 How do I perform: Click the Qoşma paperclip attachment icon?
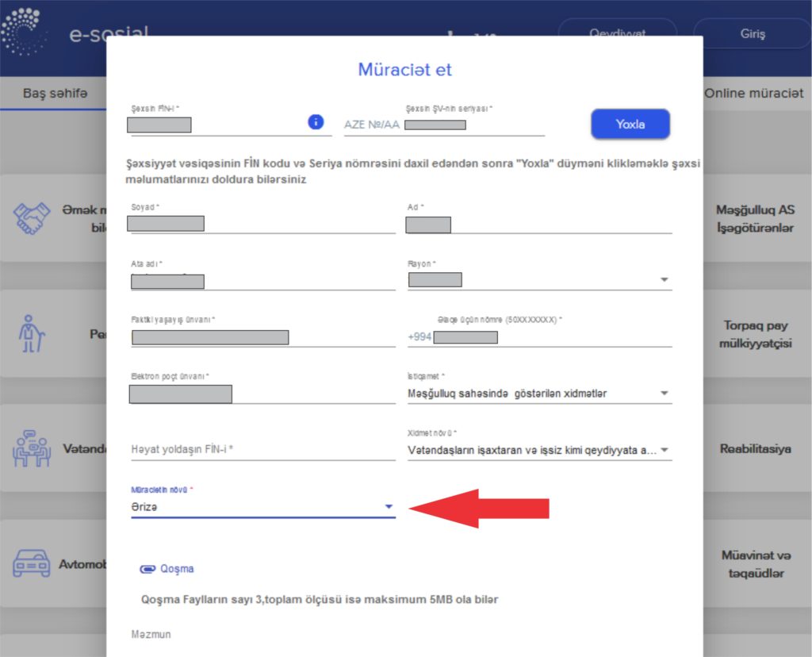coord(147,569)
